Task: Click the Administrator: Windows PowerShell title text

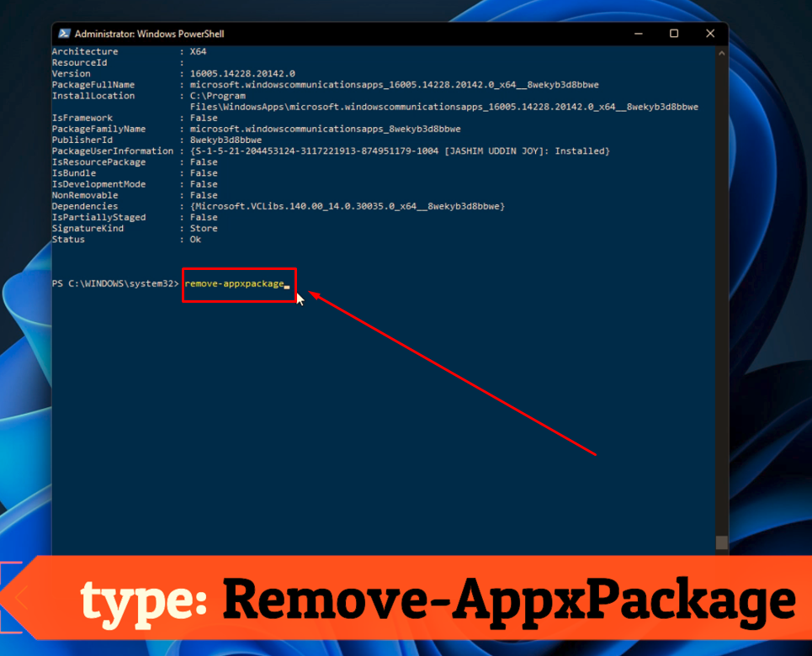Action: click(150, 34)
